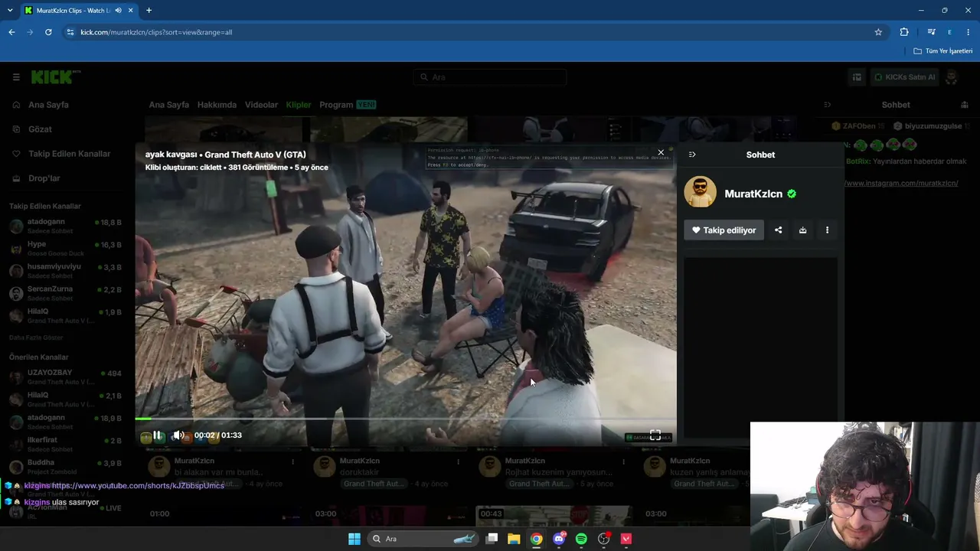Open Spotify from the taskbar
The image size is (980, 551).
[x=581, y=539]
